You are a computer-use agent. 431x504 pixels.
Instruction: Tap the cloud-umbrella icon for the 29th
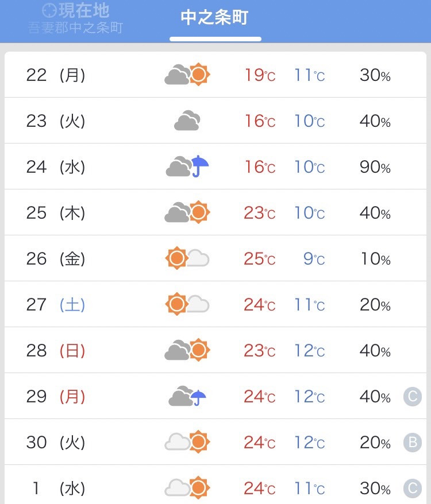[187, 396]
